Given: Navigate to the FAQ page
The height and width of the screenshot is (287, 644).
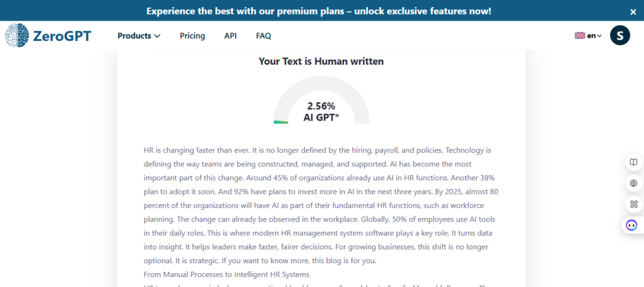Looking at the screenshot, I should 264,36.
